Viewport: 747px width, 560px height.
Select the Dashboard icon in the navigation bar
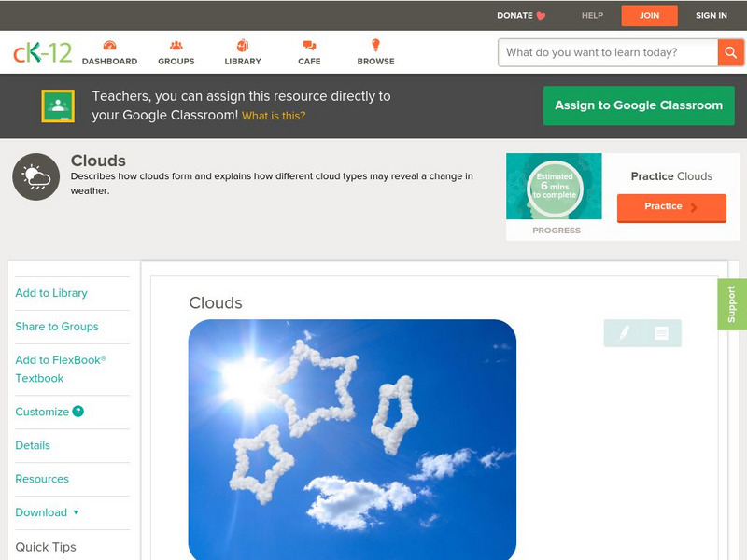[x=112, y=43]
